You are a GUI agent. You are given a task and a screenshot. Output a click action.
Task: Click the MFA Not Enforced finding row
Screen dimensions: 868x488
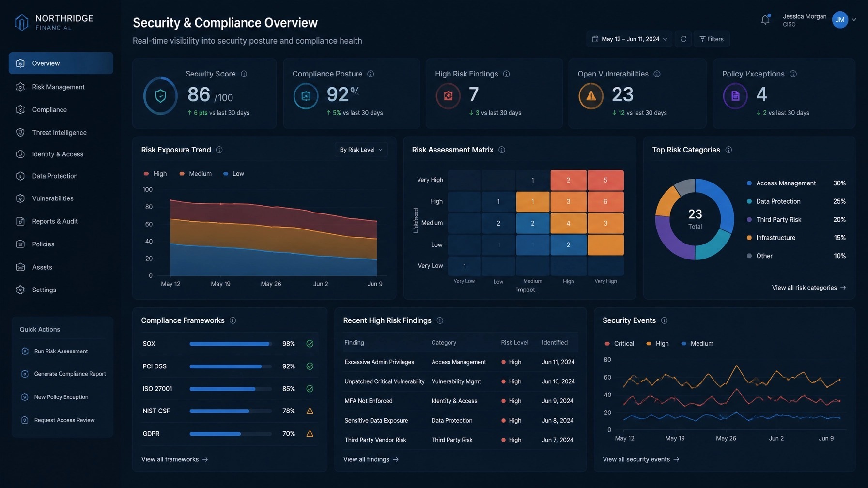[461, 401]
